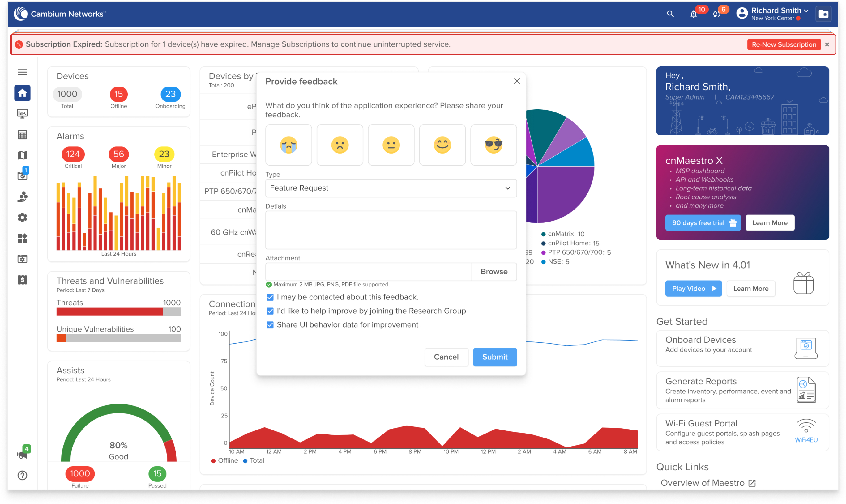
Task: Click the 23 Minor alarms badge
Action: coord(164,154)
